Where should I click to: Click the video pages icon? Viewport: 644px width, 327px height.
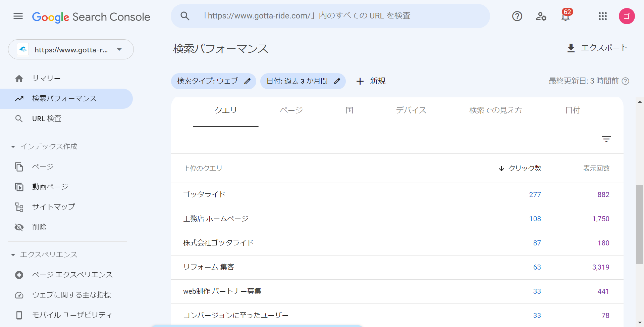click(19, 187)
